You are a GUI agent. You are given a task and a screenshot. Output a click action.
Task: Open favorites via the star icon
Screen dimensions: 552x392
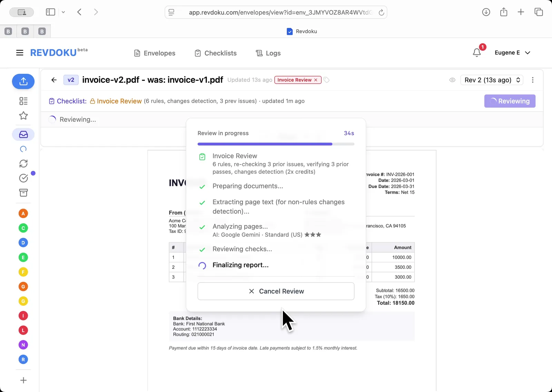point(23,116)
